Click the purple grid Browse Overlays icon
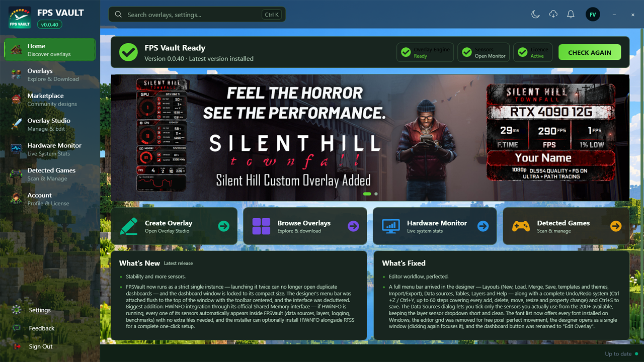This screenshot has height=362, width=644. point(261,226)
